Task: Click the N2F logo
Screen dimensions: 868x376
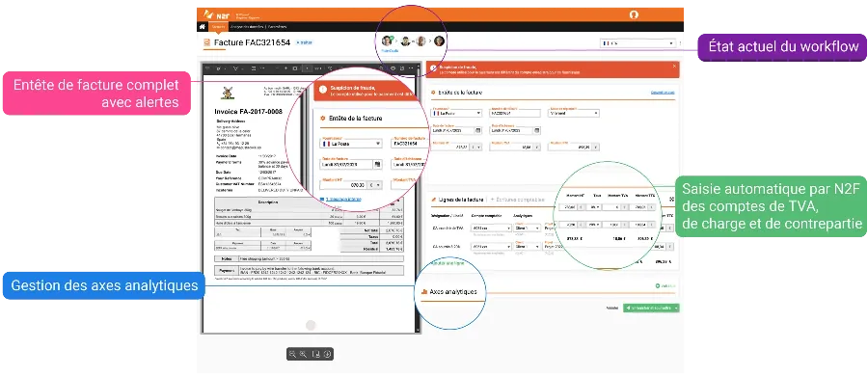Action: (x=215, y=14)
